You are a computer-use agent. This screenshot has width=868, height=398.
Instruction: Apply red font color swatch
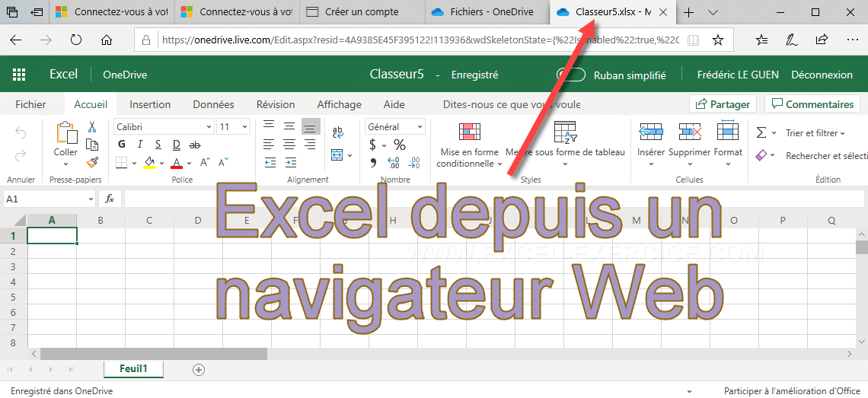coord(177,163)
